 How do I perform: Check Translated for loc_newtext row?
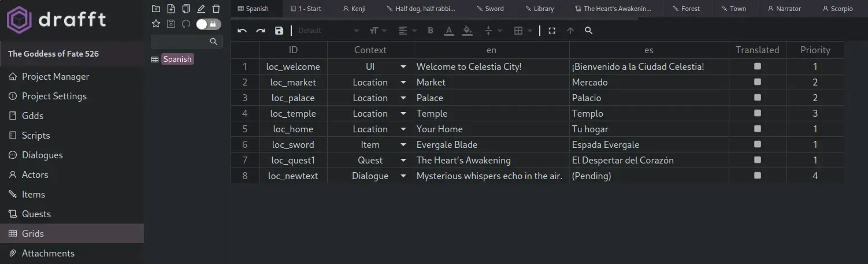(x=758, y=176)
